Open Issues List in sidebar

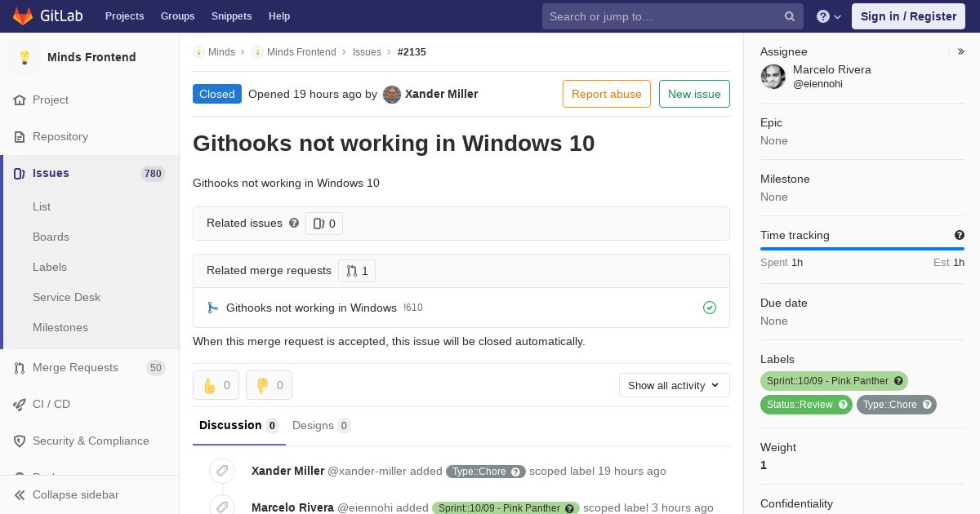click(42, 206)
